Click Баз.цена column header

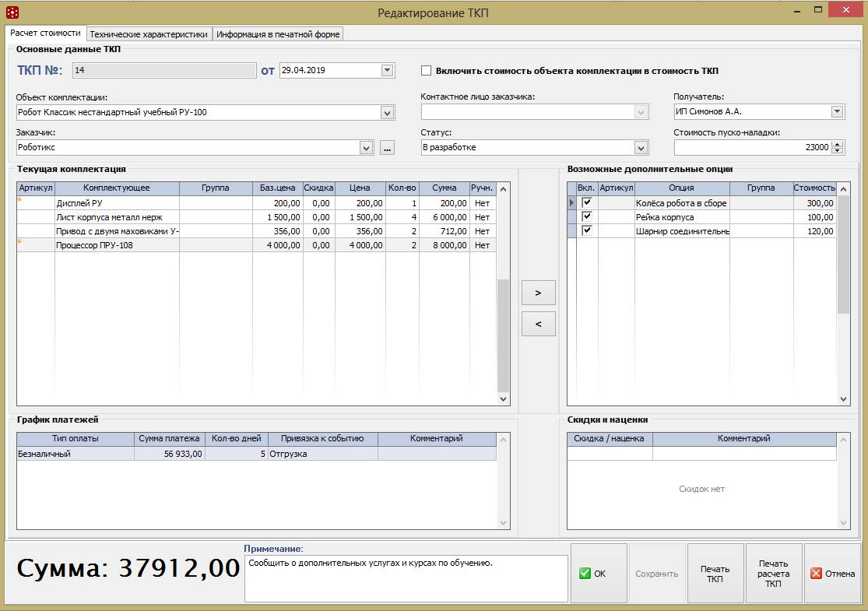coord(277,188)
